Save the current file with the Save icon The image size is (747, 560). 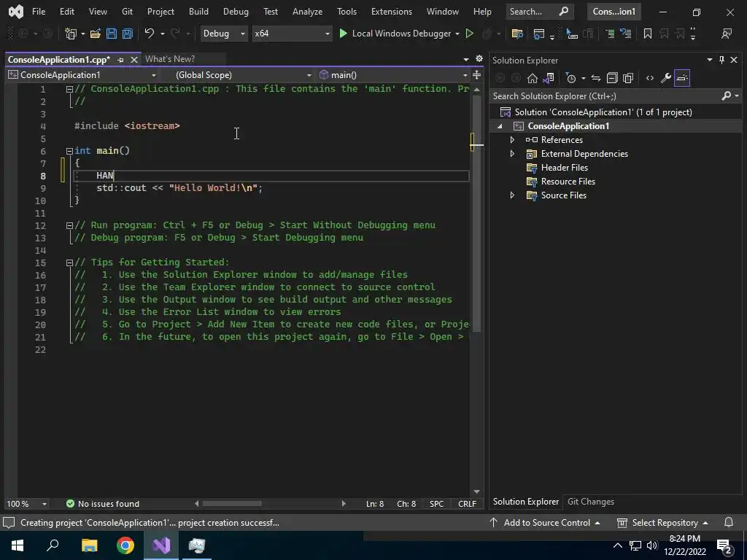click(112, 34)
